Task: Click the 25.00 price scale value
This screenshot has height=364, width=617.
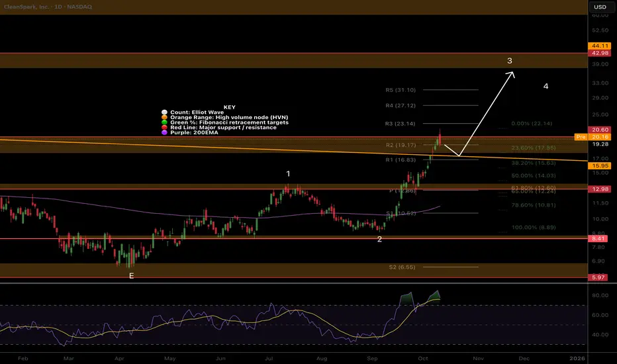Action: (600, 114)
